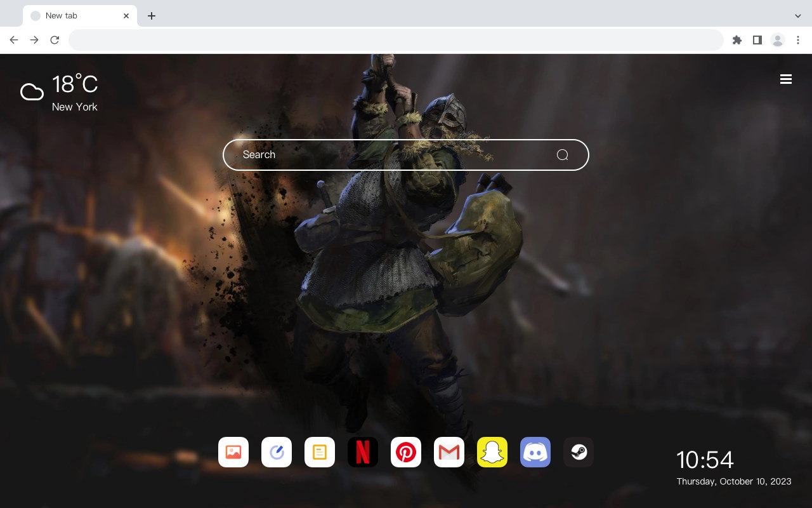
Task: Go forward with the browser arrow
Action: coord(34,40)
